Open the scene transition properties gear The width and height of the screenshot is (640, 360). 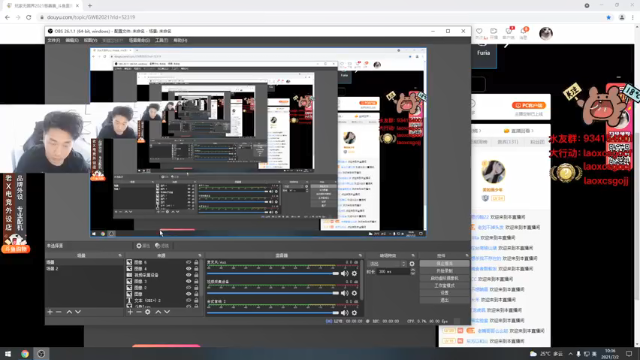tap(412, 264)
